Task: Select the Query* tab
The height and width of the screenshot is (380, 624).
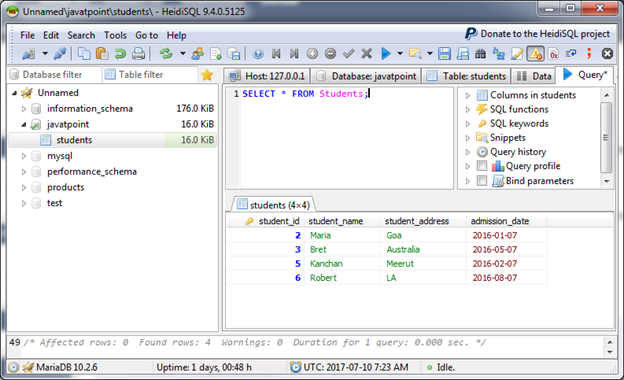Action: point(585,74)
